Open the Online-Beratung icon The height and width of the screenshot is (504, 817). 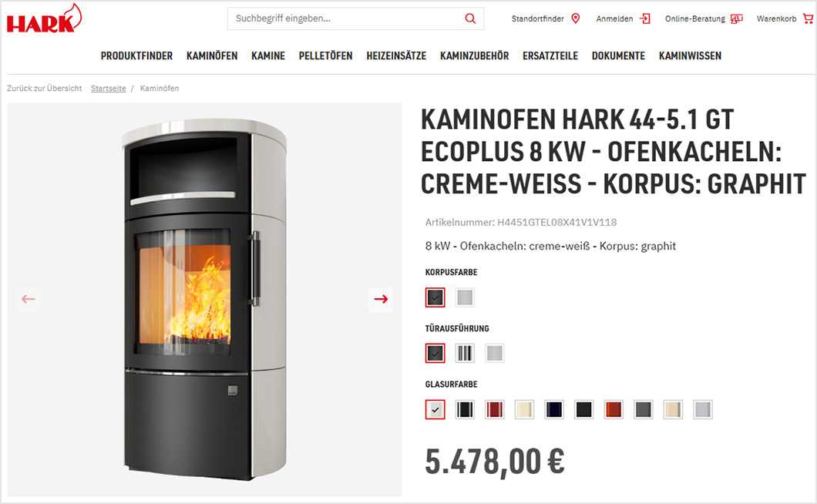[736, 18]
